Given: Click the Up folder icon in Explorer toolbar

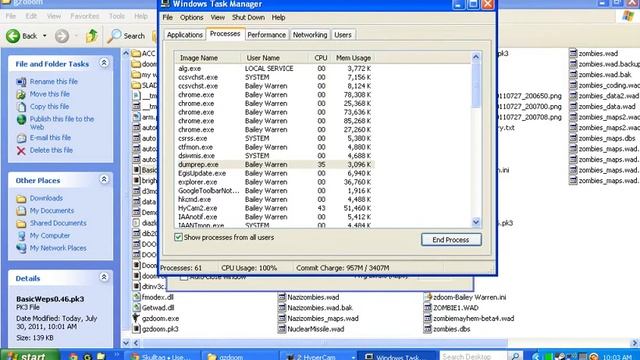Looking at the screenshot, I should coord(91,36).
